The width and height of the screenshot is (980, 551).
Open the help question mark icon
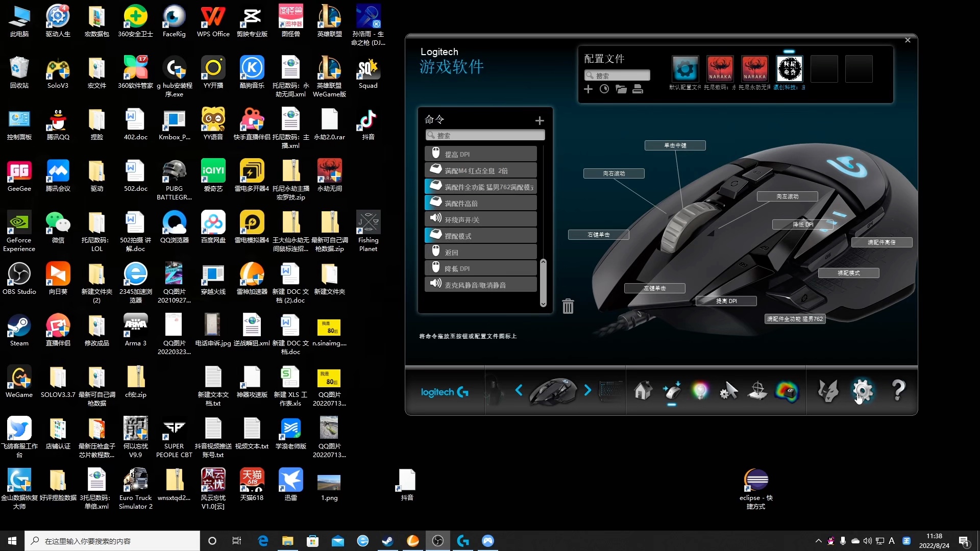898,391
